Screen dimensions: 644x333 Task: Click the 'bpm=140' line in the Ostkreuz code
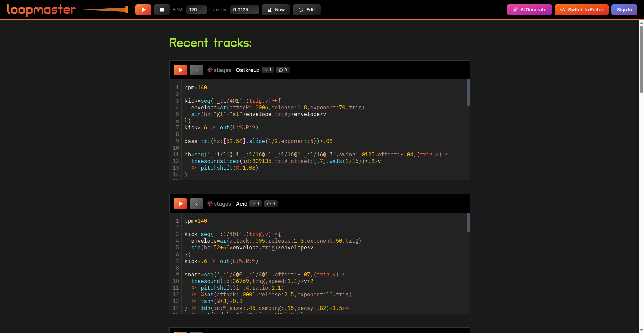pos(196,87)
